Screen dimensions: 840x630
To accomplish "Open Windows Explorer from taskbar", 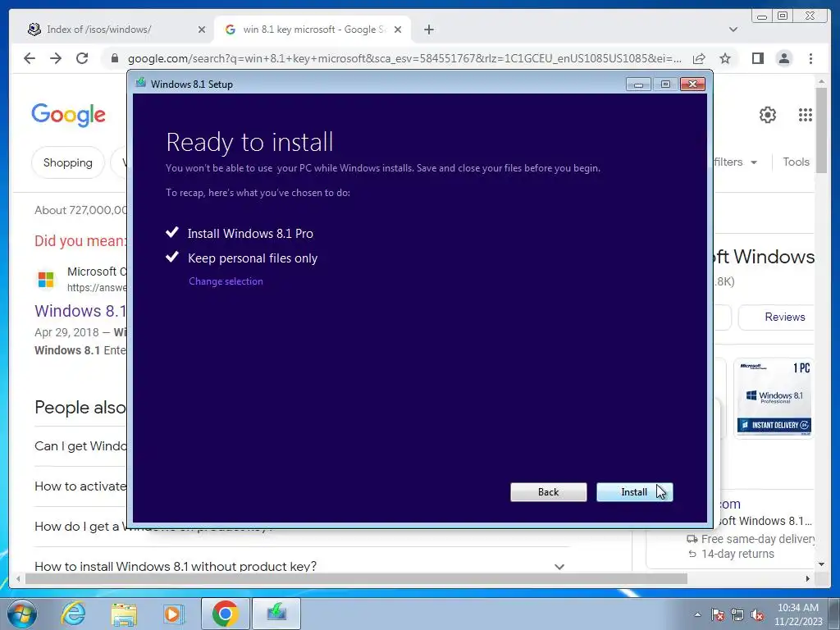I will point(124,614).
